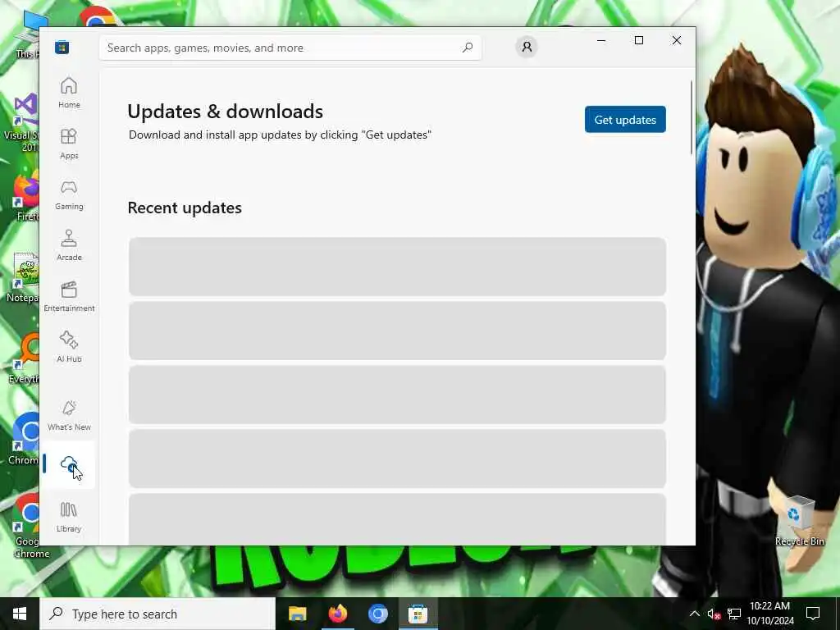
Task: Open the Entertainment section in sidebar
Action: pyautogui.click(x=69, y=296)
